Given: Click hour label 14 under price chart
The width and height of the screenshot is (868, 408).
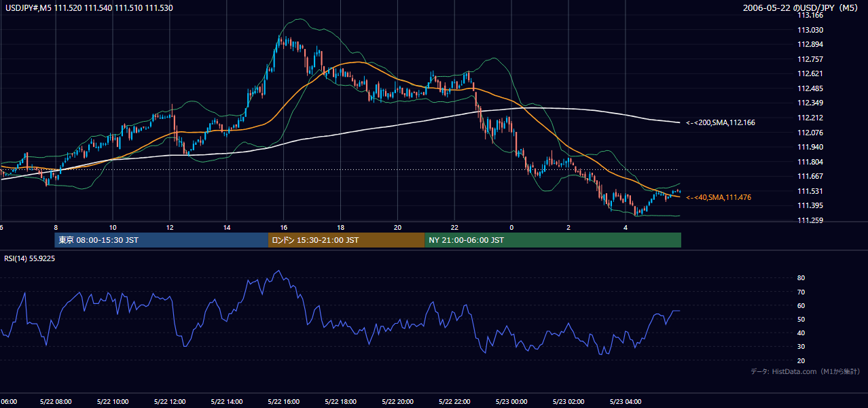Looking at the screenshot, I should click(x=227, y=227).
